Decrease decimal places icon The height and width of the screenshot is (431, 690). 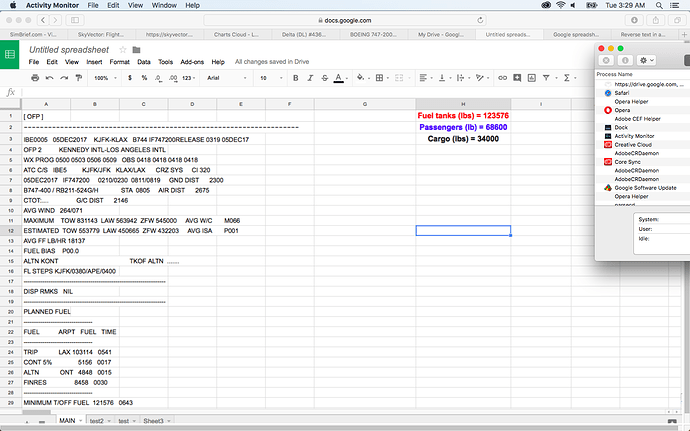(x=158, y=78)
